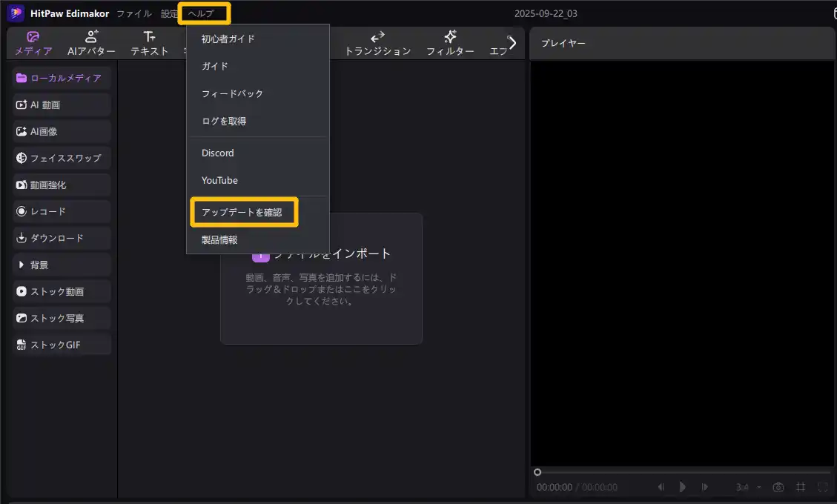Open the ダウンロード section
837x504 pixels.
[62, 238]
